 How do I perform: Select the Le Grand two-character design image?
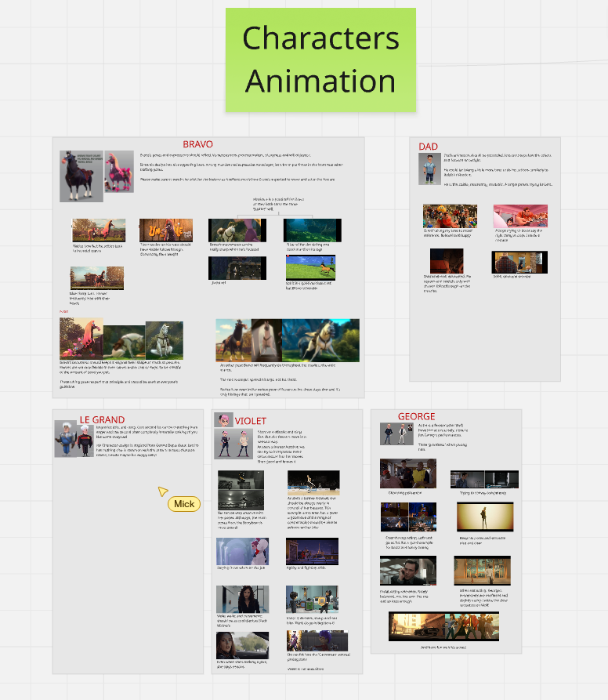[78, 439]
